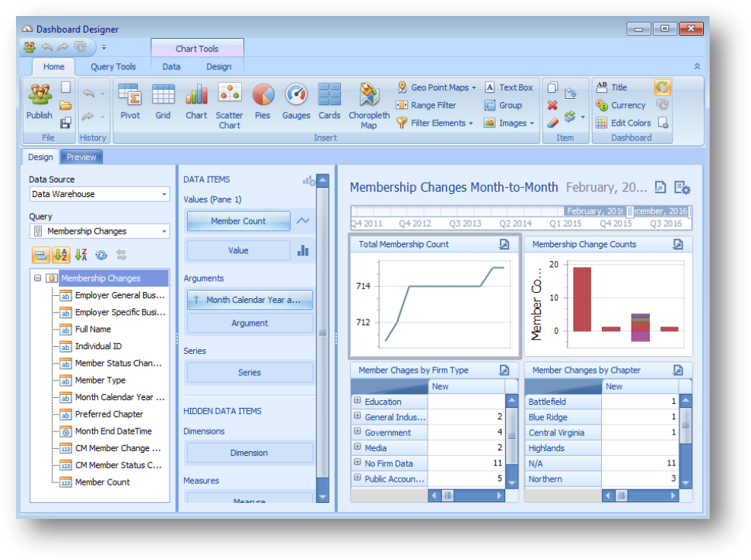Toggle the Sort A to Z field list button
This screenshot has width=751, height=560.
tap(61, 255)
